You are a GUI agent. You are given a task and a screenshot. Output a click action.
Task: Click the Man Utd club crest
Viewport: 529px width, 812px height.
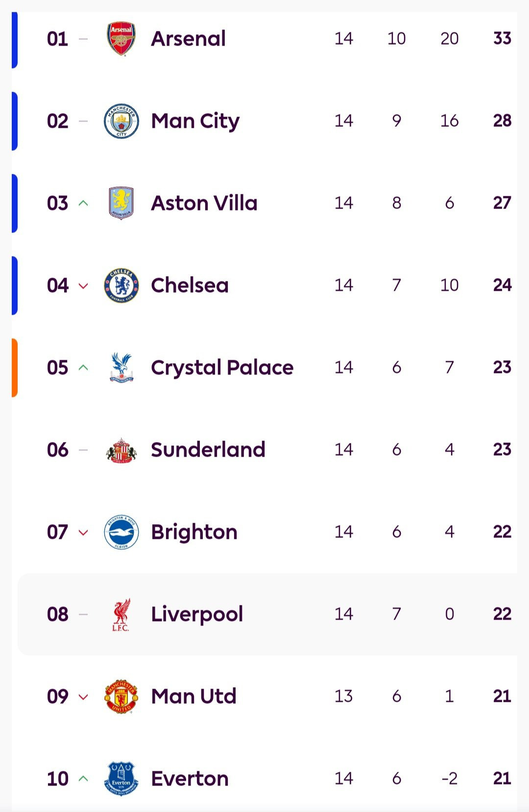point(121,696)
